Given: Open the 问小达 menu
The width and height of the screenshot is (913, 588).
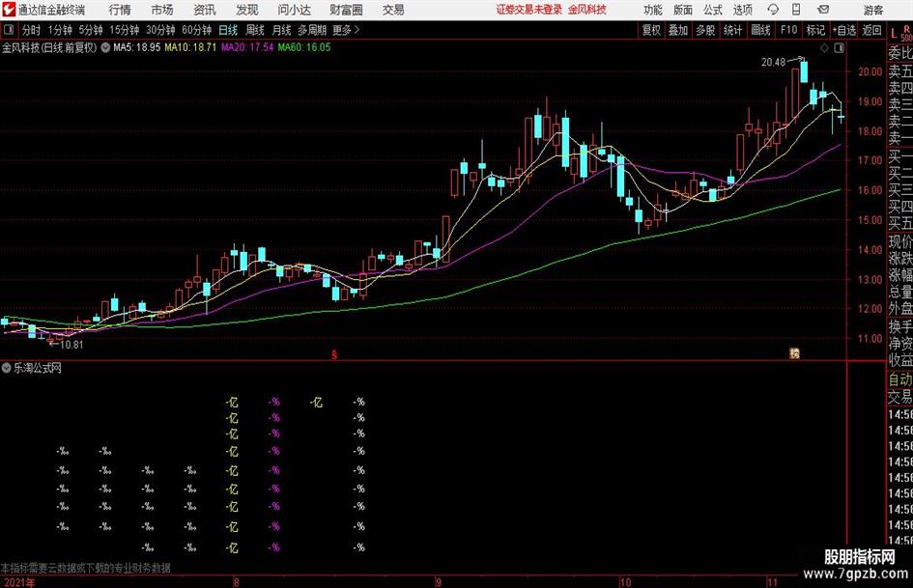Looking at the screenshot, I should (294, 10).
